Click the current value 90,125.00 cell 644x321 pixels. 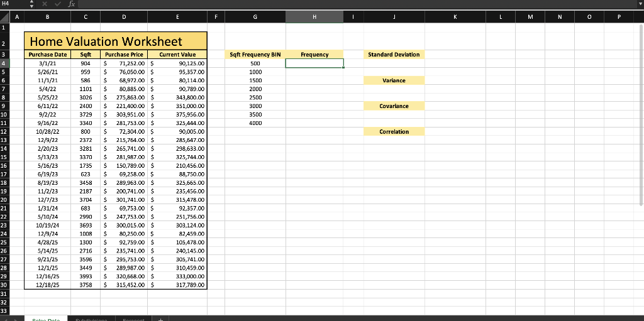point(177,63)
